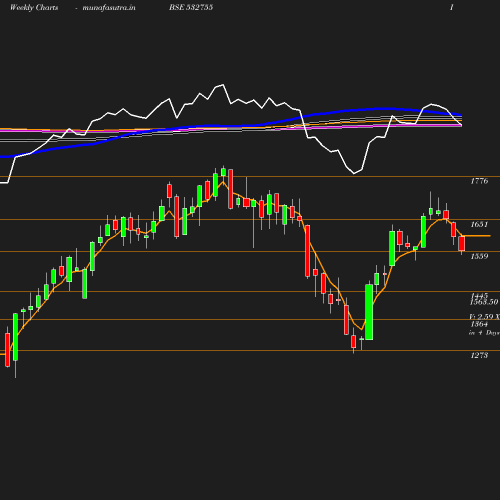Open the munafasutra.in site label

click(109, 7)
